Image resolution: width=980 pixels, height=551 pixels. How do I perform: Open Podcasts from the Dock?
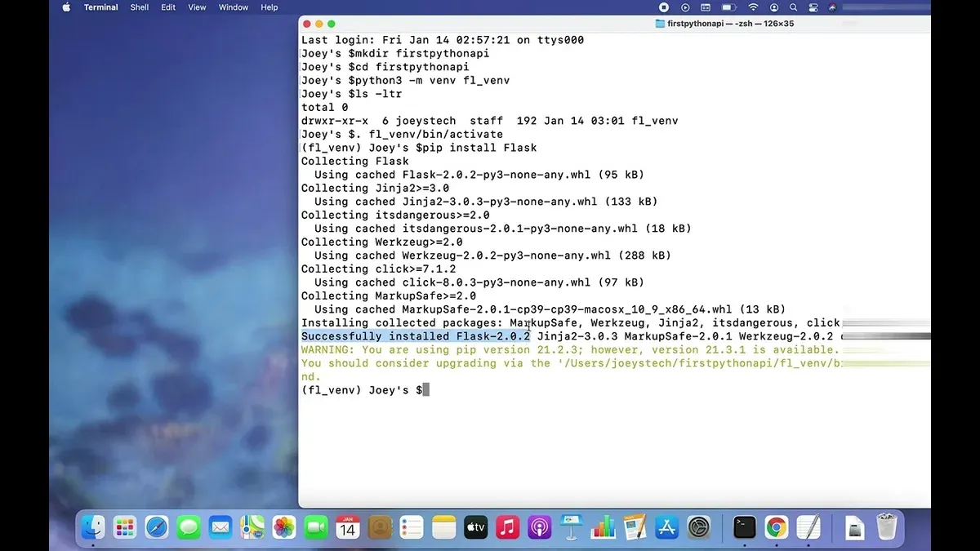coord(539,527)
